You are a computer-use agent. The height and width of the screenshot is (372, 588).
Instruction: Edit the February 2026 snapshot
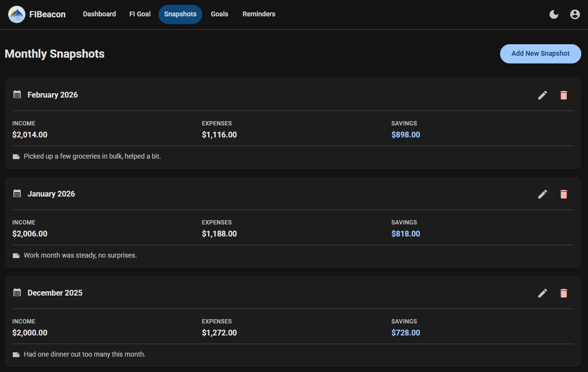(x=542, y=95)
